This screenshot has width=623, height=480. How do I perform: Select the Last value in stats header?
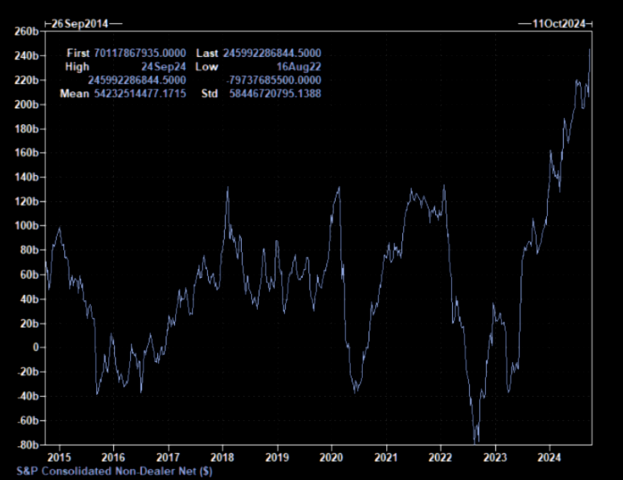(278, 51)
